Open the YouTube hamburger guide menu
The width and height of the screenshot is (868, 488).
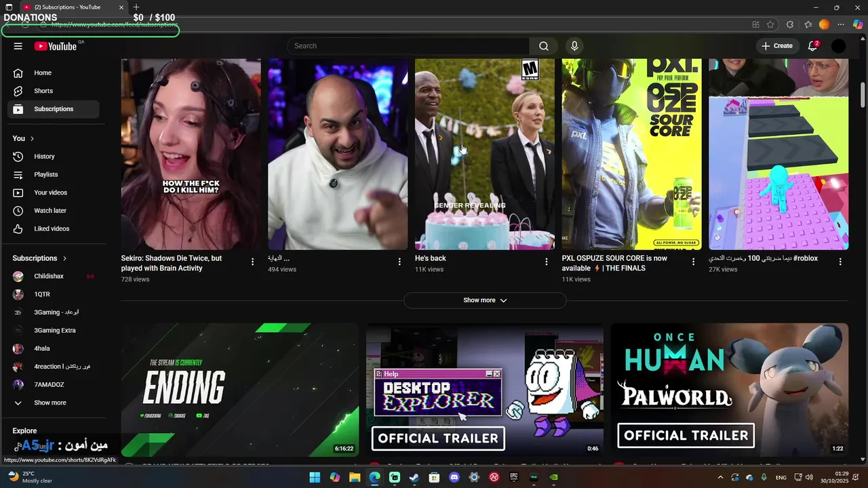click(x=18, y=46)
